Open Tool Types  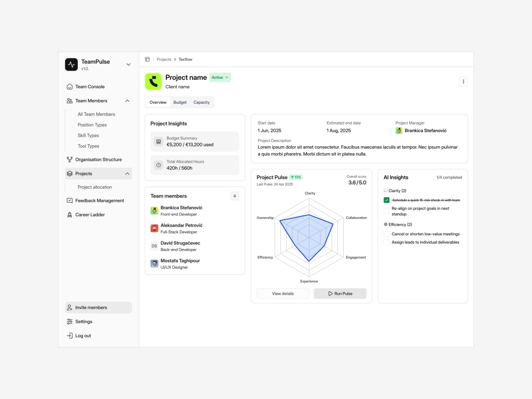88,146
